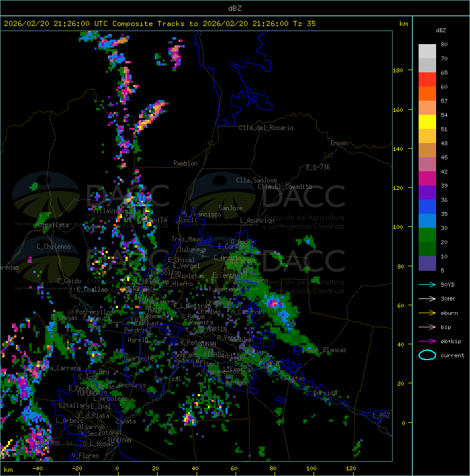Pick the purple swatch in dBZ scale

[x=427, y=192]
